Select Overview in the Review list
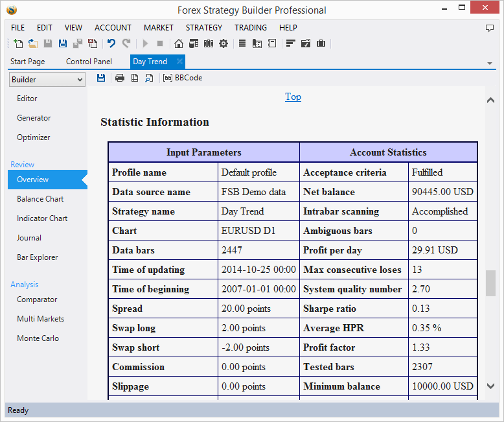 [47, 180]
